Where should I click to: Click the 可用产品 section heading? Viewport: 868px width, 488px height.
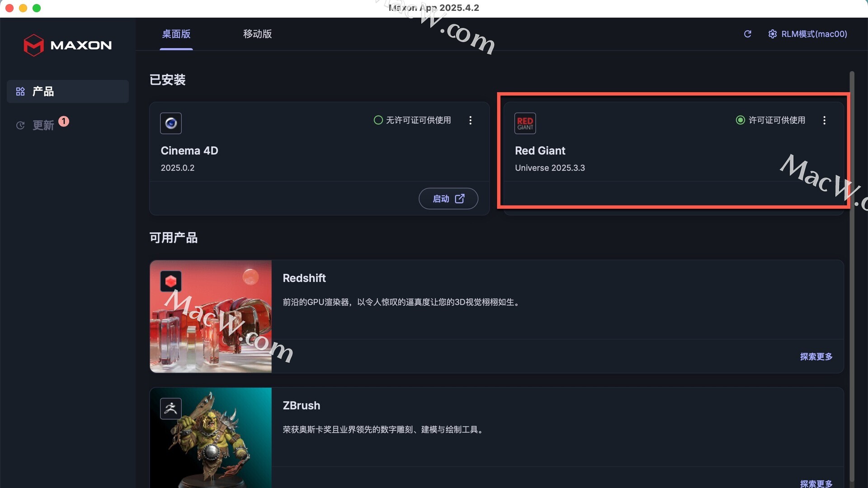pos(174,238)
